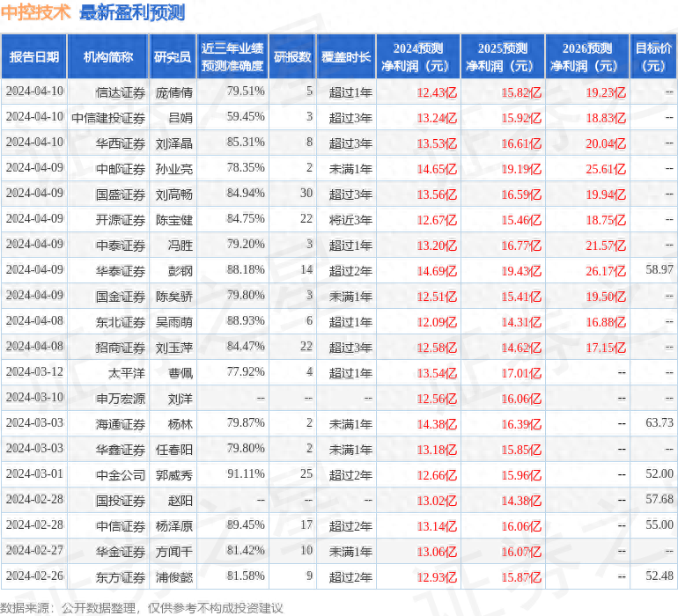The image size is (678, 616).
Task: Click the 研报数 column header
Action: 291,57
